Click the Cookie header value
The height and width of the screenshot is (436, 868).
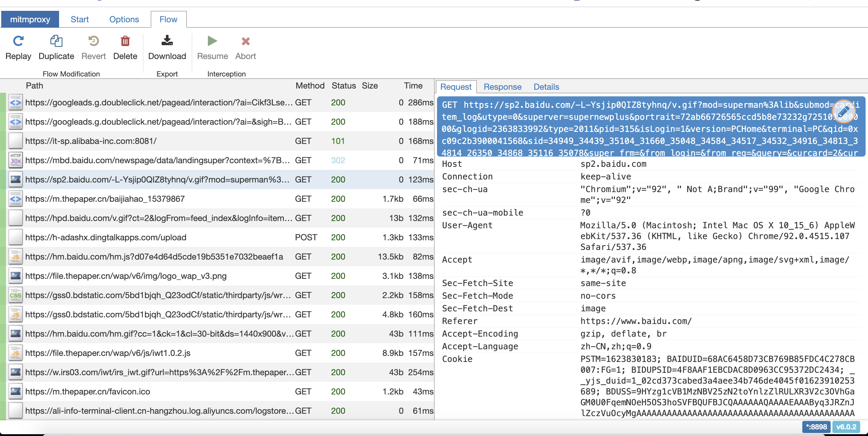(717, 386)
